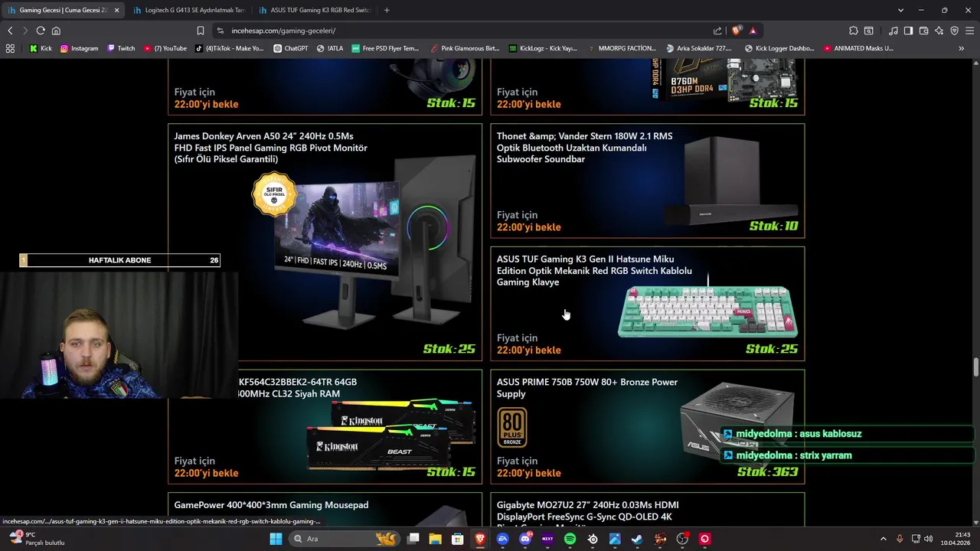Show hidden bookmarks with double chevron
Image resolution: width=980 pixels, height=551 pixels.
pyautogui.click(x=962, y=48)
